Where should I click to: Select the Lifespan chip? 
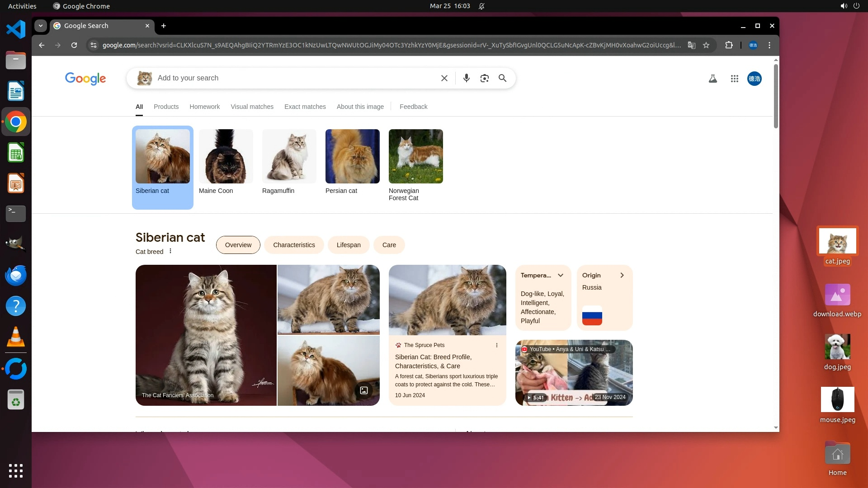(348, 245)
